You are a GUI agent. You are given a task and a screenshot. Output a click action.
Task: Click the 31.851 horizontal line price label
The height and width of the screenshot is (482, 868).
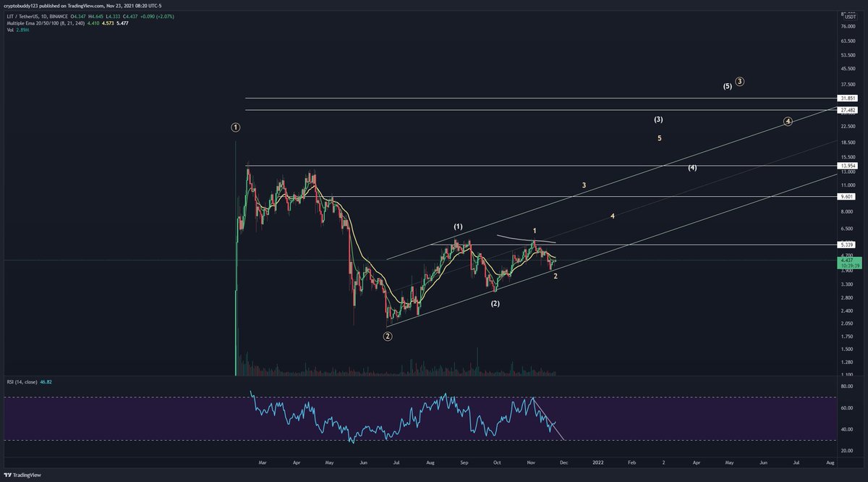click(x=847, y=98)
